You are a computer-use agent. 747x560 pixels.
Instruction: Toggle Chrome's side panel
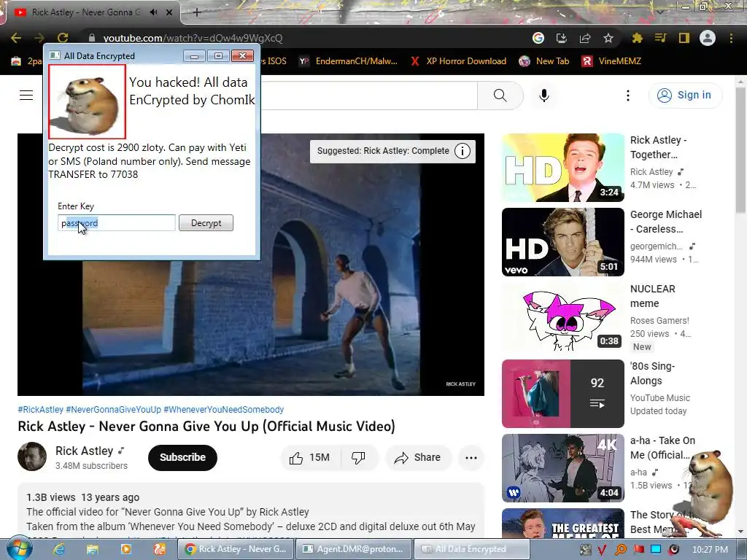click(684, 38)
